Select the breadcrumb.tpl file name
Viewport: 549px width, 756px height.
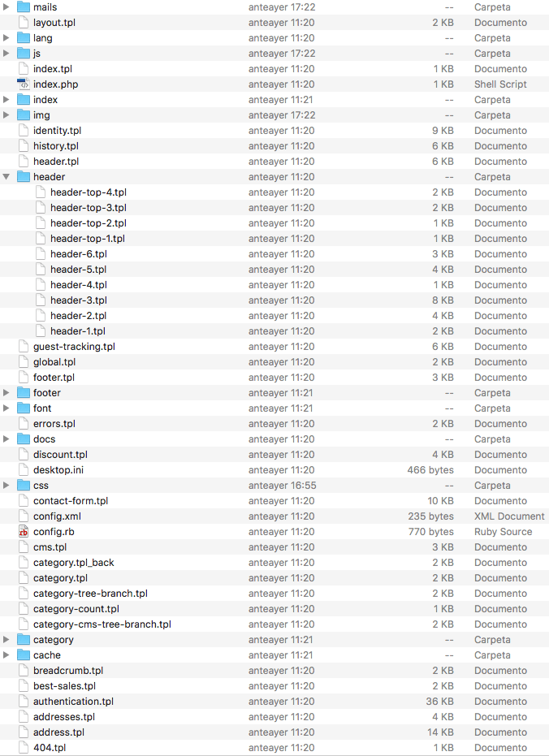pyautogui.click(x=68, y=671)
